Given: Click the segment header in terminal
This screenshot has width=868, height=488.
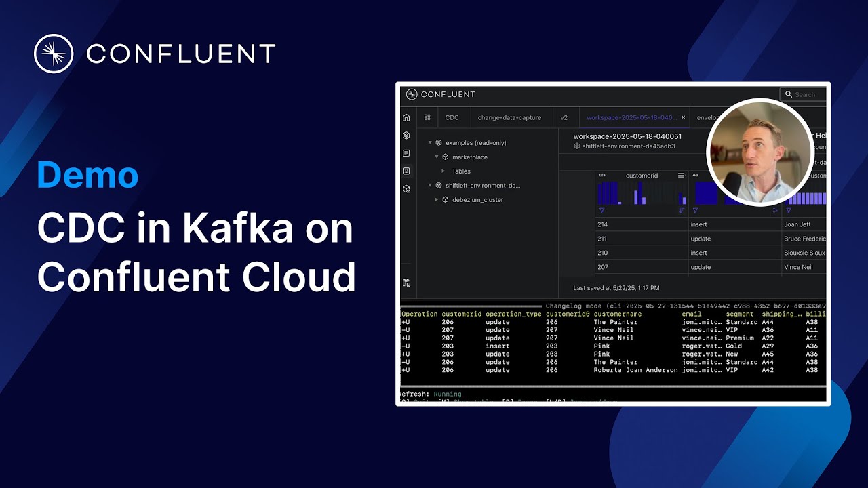Looking at the screenshot, I should [740, 314].
